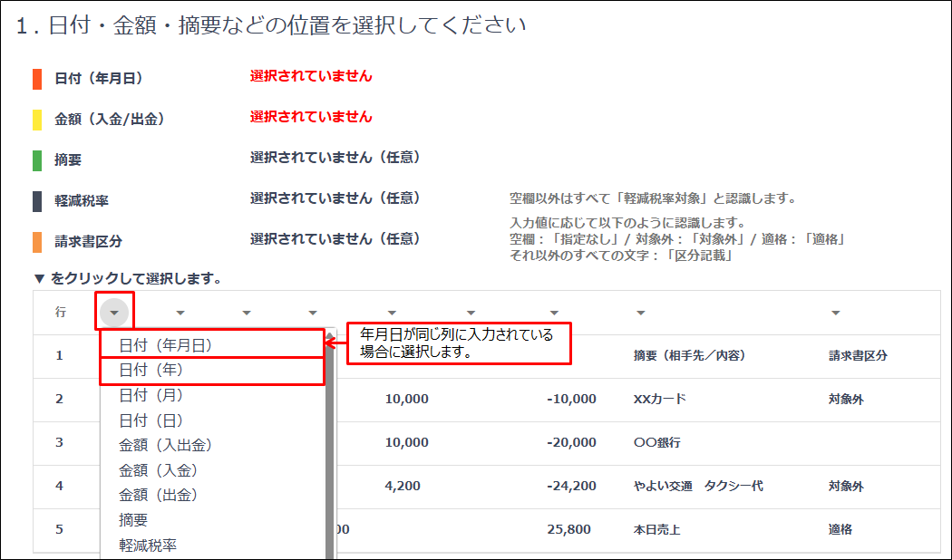Click the 10,000 cell in the 〇〇銀行 row
Screen dimensions: 952x560
pyautogui.click(x=407, y=443)
